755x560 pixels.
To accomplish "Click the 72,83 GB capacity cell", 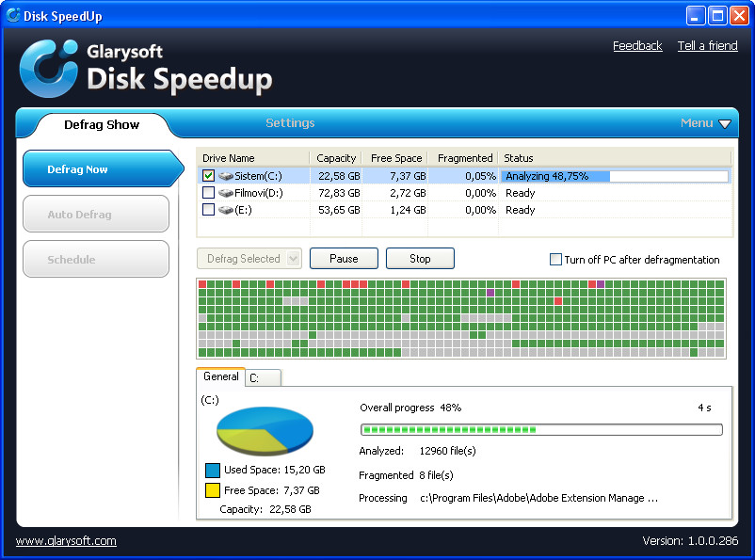I will (x=339, y=193).
